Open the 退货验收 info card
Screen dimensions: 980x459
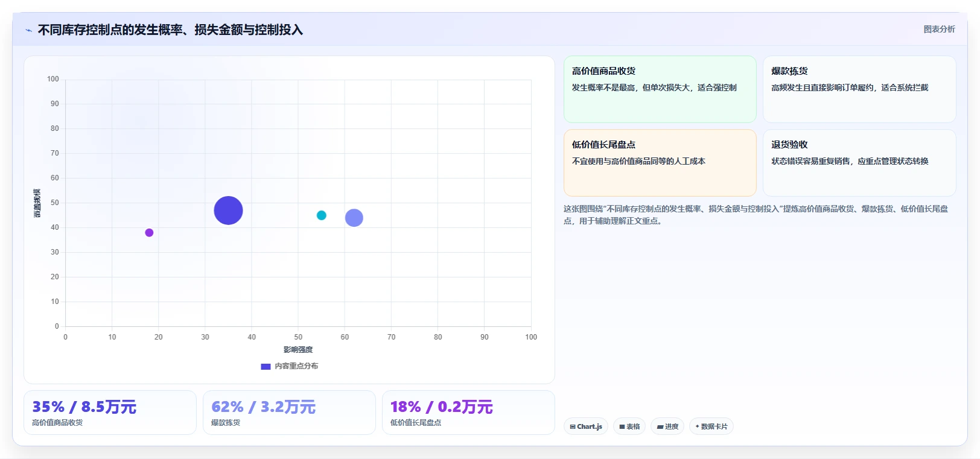point(859,163)
